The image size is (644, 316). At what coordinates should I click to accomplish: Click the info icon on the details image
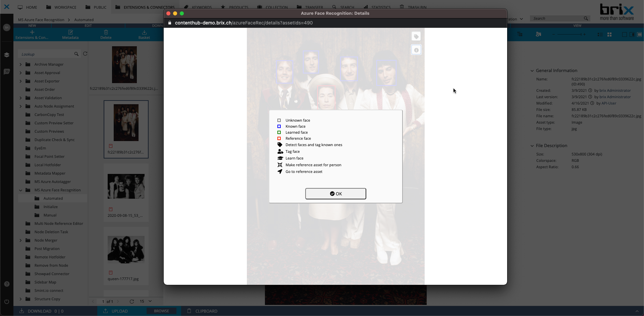click(416, 50)
